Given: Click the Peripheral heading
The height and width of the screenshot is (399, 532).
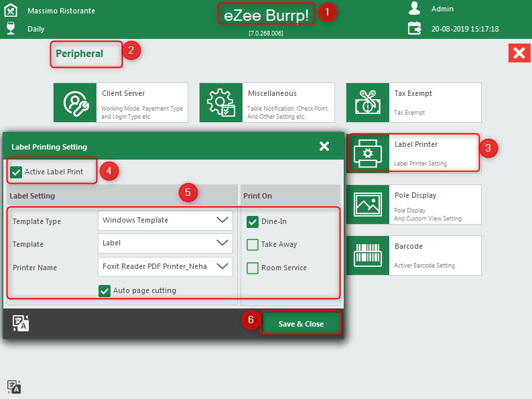Looking at the screenshot, I should click(x=79, y=54).
